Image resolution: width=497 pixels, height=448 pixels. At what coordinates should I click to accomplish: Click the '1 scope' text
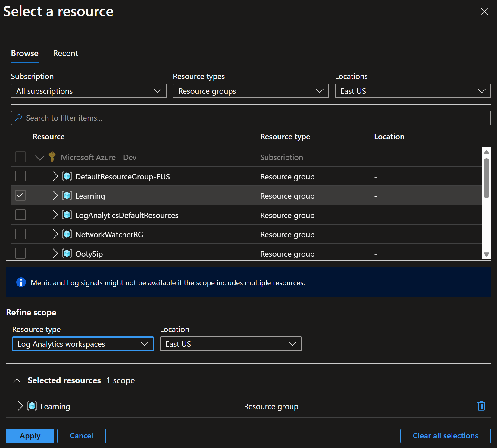coord(120,380)
